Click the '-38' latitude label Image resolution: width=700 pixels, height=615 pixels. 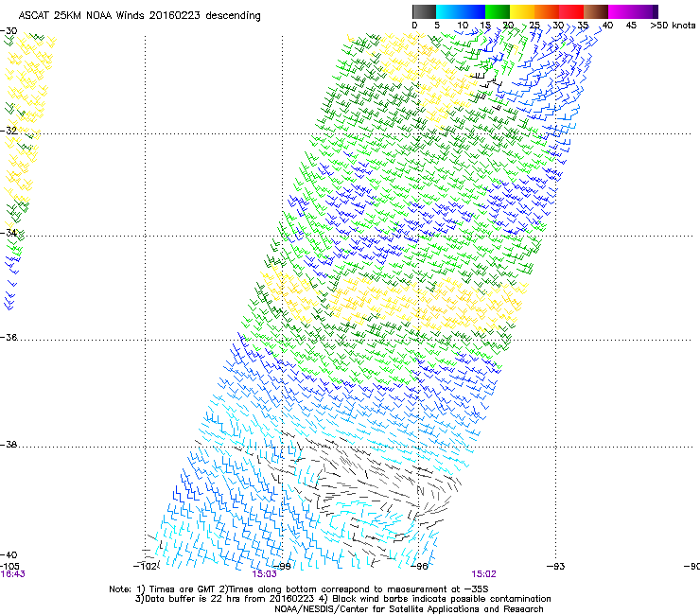coord(9,445)
